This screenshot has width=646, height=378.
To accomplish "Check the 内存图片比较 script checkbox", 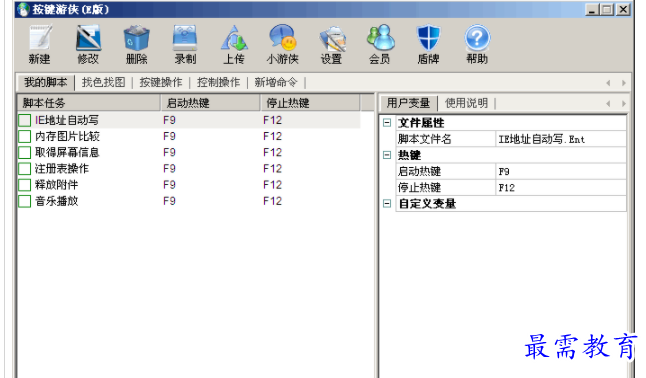I will pyautogui.click(x=25, y=136).
